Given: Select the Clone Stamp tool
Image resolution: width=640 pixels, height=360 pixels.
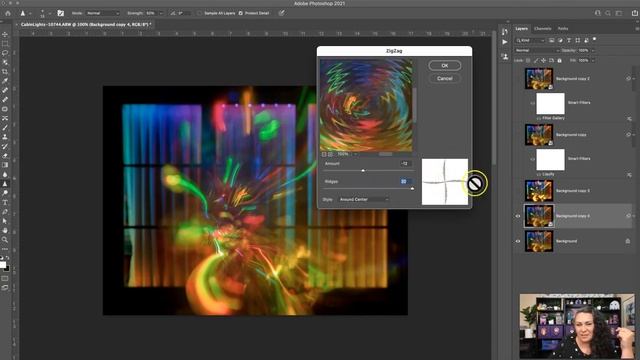Looking at the screenshot, I should pos(5,137).
